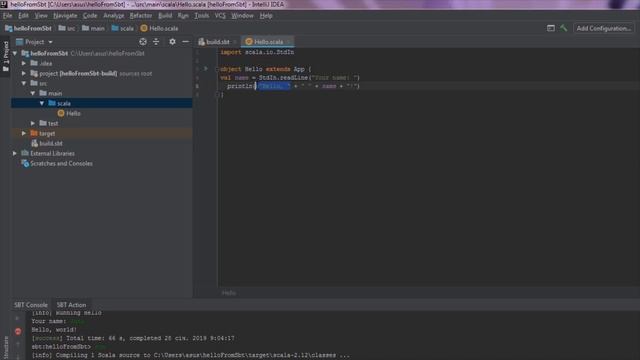Switch to the SBT Console tab
The height and width of the screenshot is (360, 640).
(x=31, y=305)
